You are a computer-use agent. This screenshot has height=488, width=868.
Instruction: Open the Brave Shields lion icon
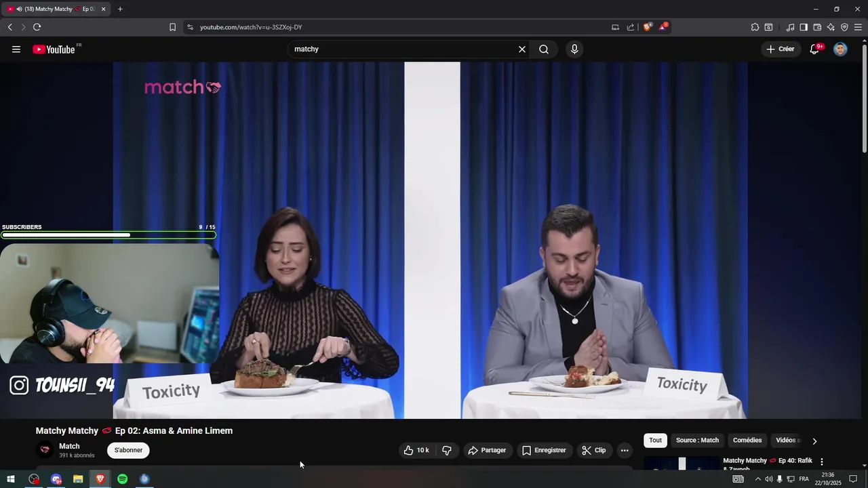648,27
